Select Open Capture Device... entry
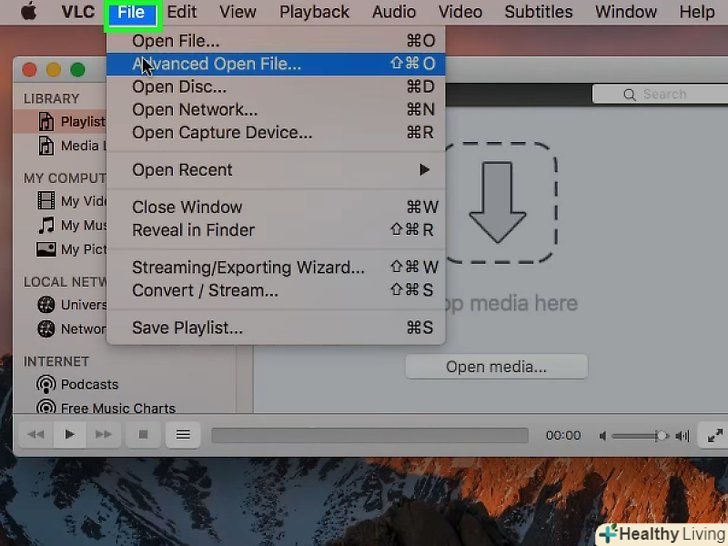This screenshot has width=728, height=546. point(276,133)
